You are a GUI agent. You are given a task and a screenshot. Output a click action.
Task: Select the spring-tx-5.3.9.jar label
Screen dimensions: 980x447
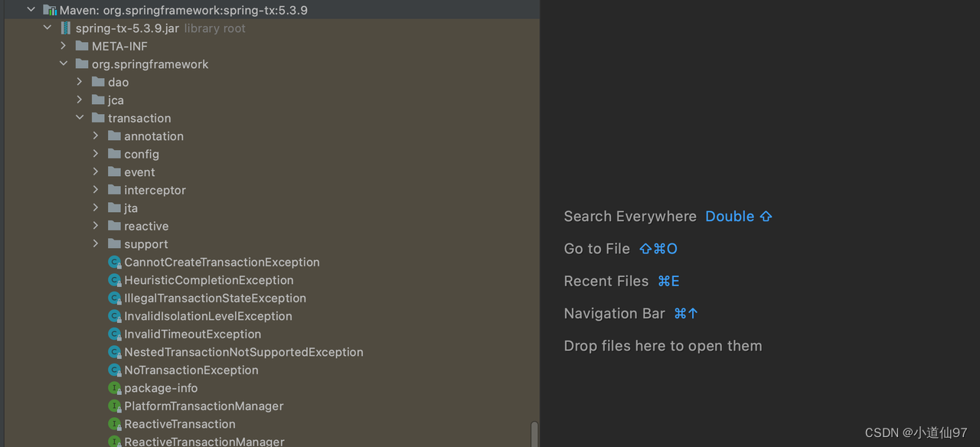coord(127,28)
